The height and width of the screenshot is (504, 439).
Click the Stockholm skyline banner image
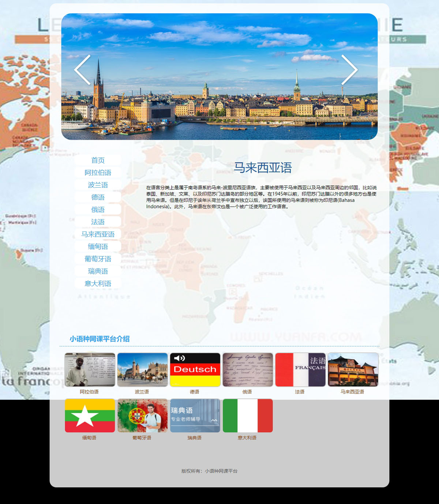219,76
